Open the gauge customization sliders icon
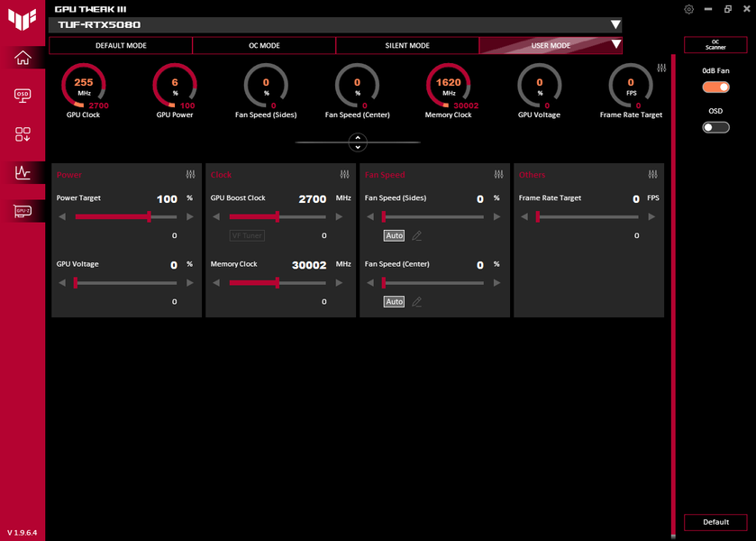The image size is (756, 541). (x=661, y=68)
